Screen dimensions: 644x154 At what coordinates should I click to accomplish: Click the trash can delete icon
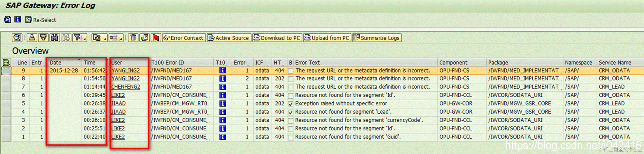[x=133, y=38]
